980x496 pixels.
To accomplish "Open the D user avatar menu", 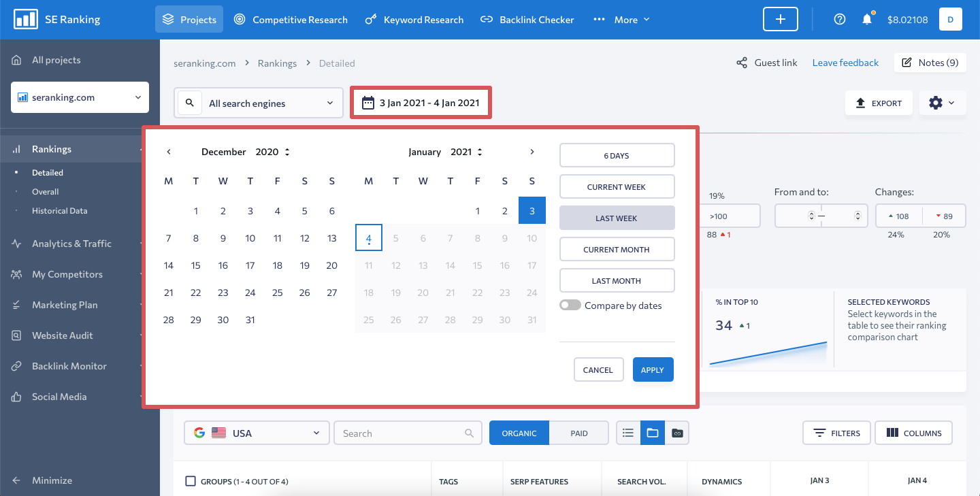I will pos(951,20).
